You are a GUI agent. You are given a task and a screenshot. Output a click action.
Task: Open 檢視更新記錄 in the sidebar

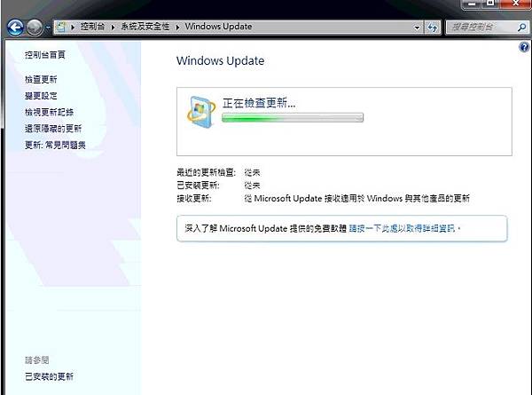pos(49,112)
